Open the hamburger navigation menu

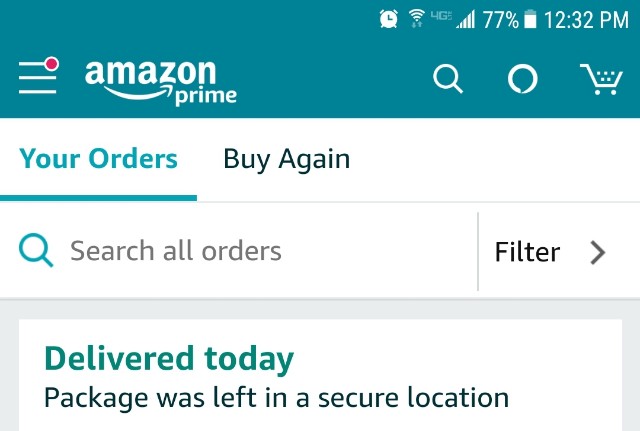[38, 78]
